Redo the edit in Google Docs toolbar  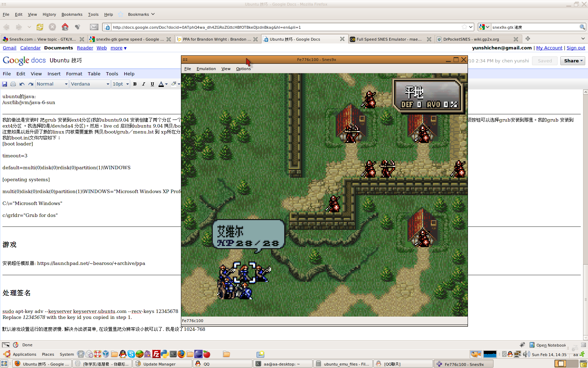31,84
